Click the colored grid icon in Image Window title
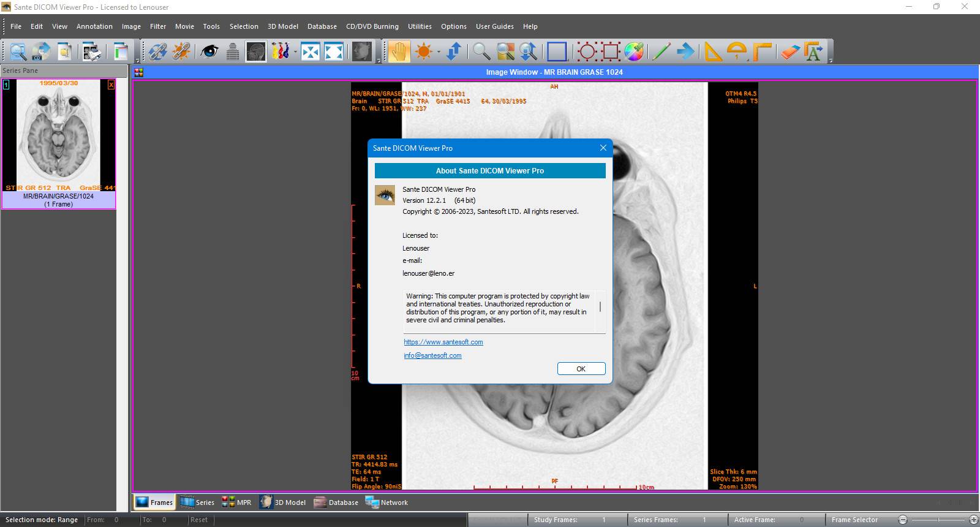Screen dimensions: 980x527 139,72
